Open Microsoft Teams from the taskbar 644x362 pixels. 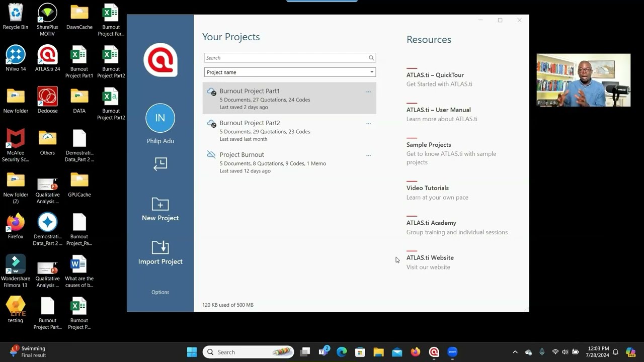(x=324, y=352)
